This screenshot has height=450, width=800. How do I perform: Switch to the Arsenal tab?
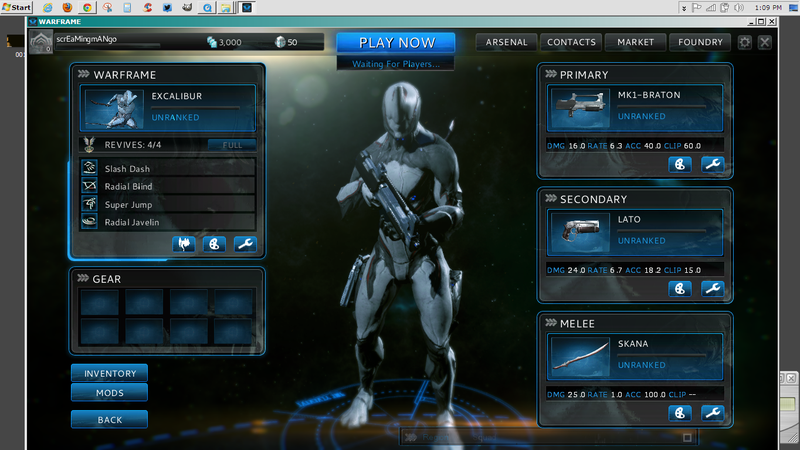point(506,42)
